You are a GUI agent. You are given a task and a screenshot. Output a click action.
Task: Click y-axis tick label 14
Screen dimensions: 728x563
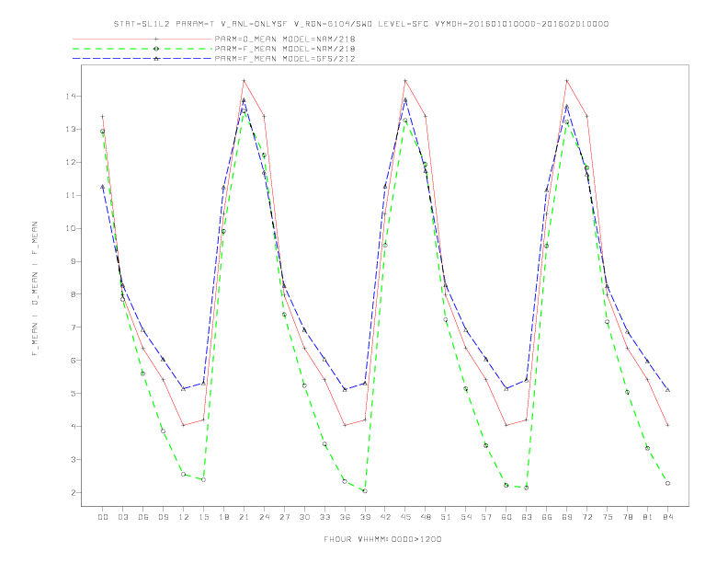click(71, 97)
